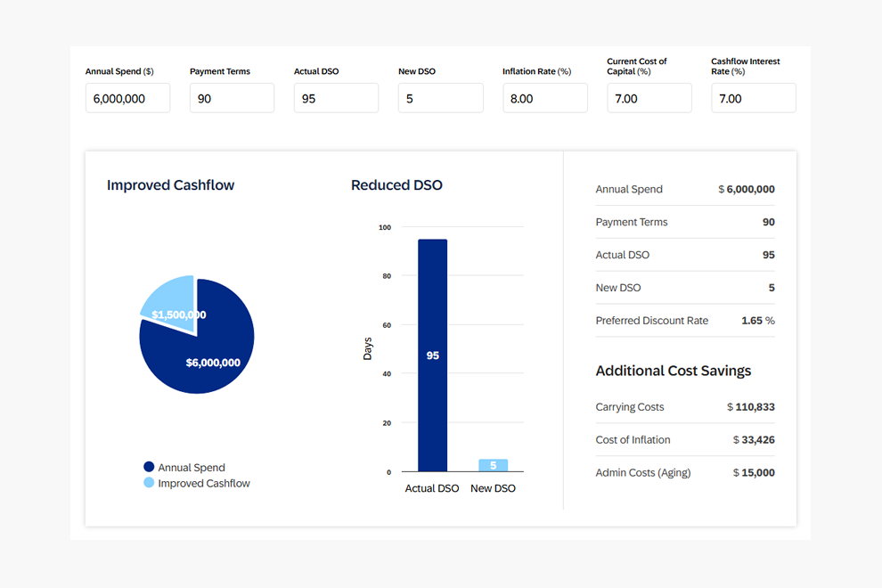Click the Inflation Rate (%) field
Image resolution: width=882 pixels, height=588 pixels.
[544, 98]
